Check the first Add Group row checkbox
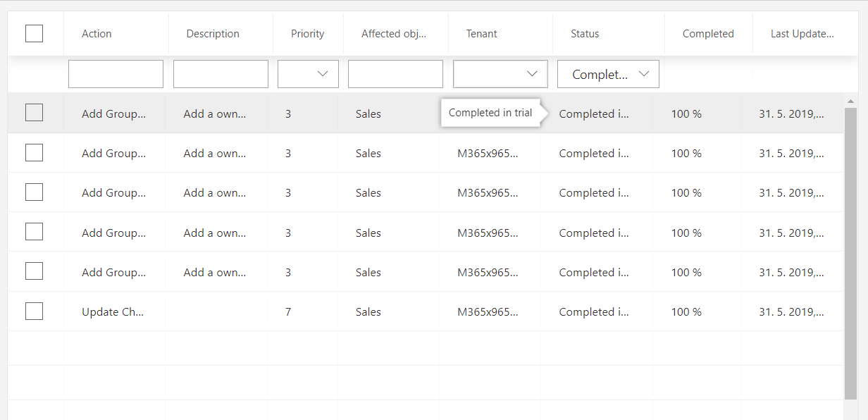Image resolution: width=868 pixels, height=420 pixels. (x=34, y=113)
